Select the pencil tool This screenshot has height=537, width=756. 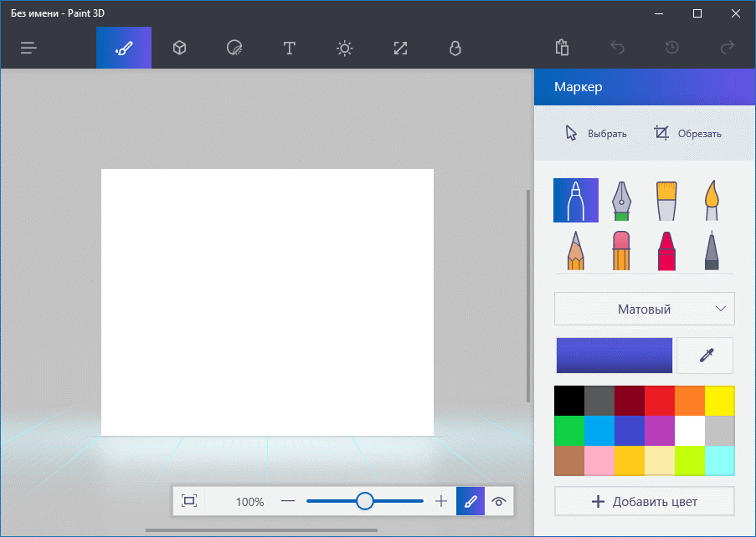(x=576, y=250)
